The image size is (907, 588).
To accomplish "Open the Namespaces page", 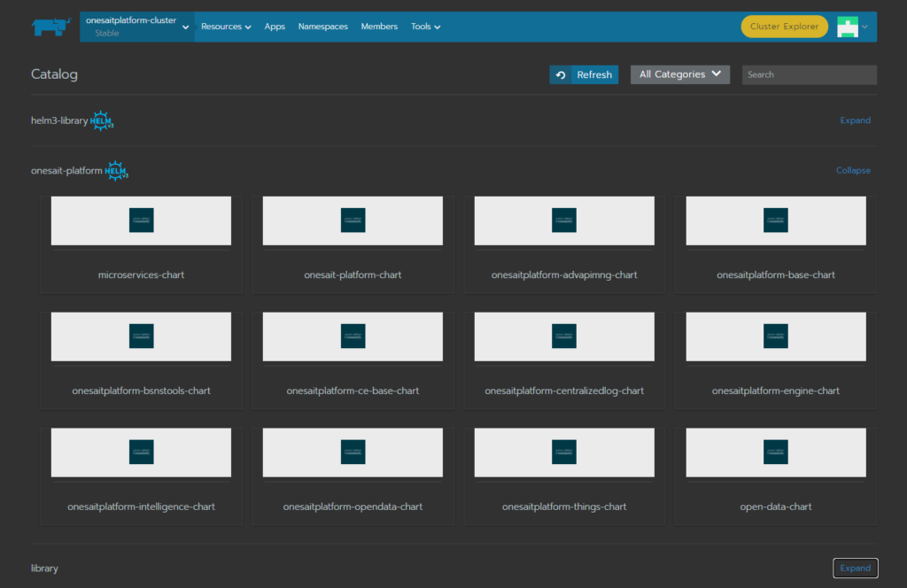I will (x=322, y=27).
